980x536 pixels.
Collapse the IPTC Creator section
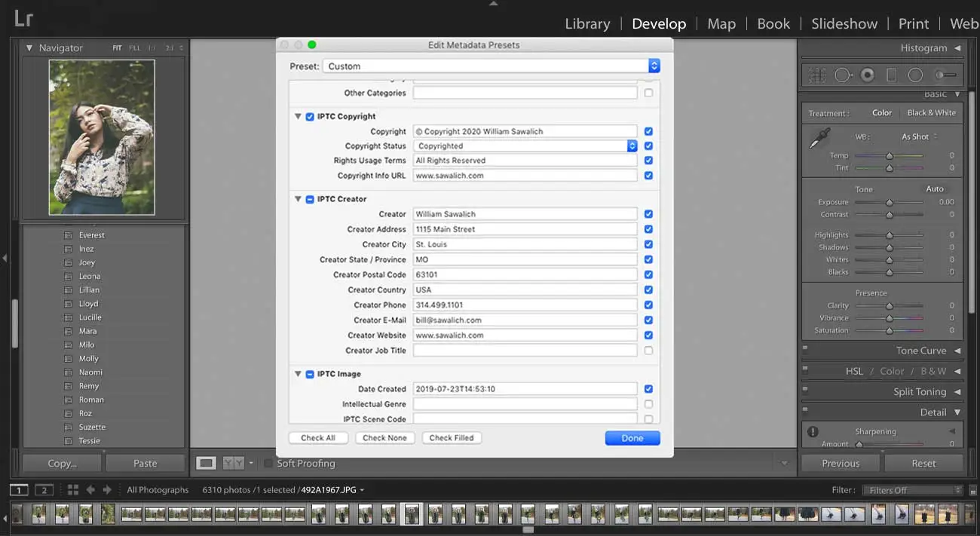[297, 198]
